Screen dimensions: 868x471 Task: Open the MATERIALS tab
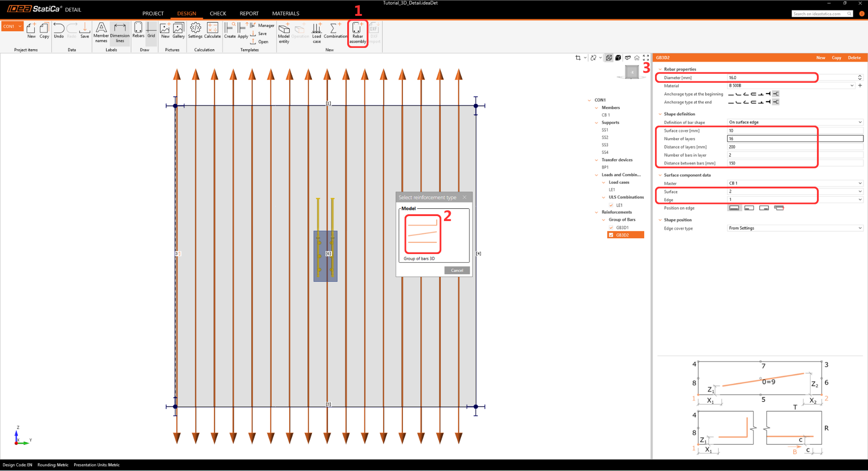tap(285, 14)
